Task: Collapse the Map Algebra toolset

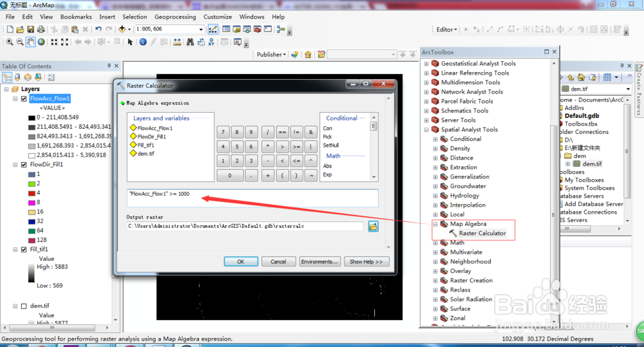Action: [435, 224]
